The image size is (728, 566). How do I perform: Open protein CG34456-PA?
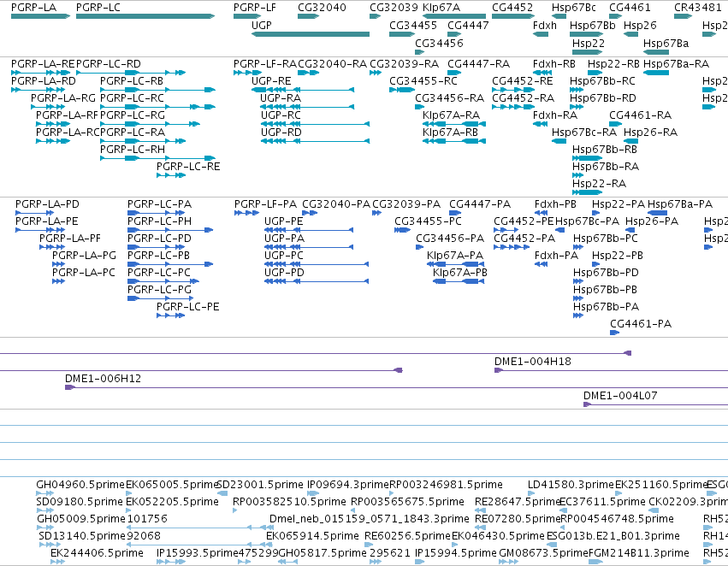[420, 247]
